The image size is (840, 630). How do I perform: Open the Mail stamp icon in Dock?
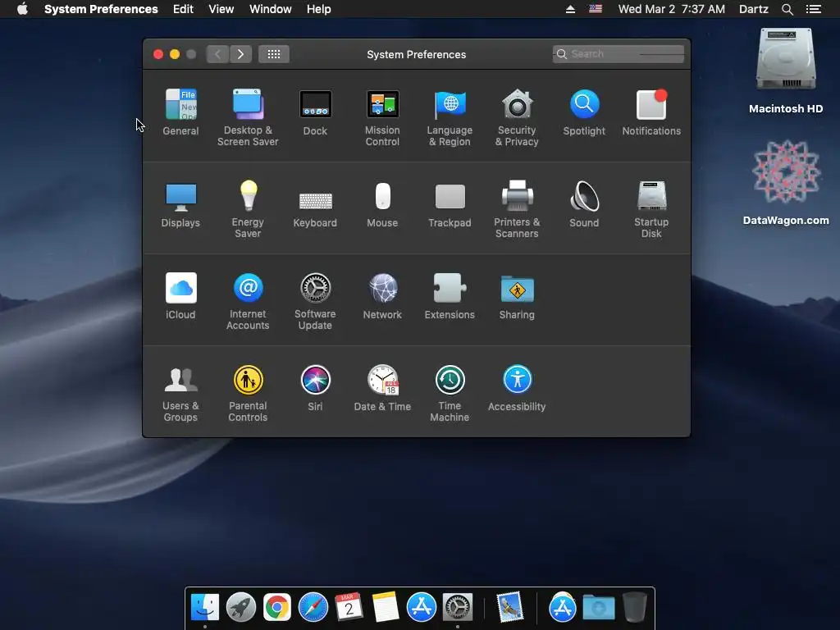pos(509,608)
